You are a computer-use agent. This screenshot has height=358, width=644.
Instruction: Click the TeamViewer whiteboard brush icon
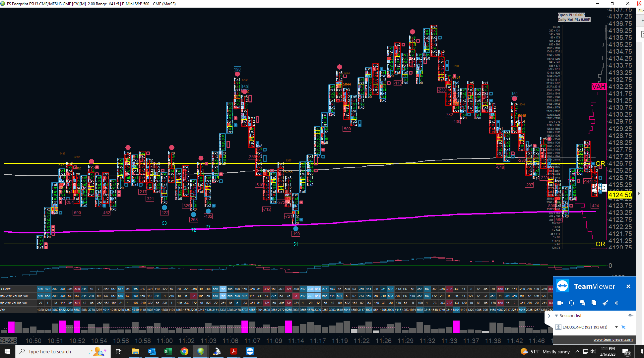605,303
